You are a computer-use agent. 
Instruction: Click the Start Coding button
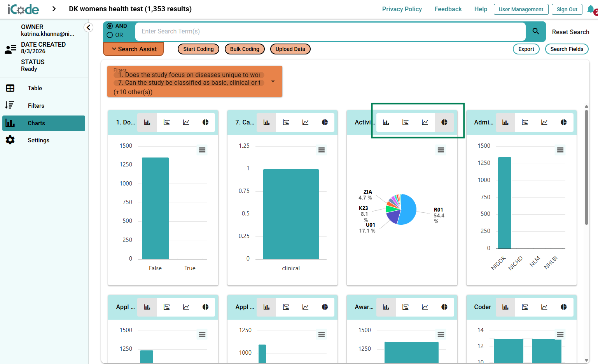pos(199,49)
